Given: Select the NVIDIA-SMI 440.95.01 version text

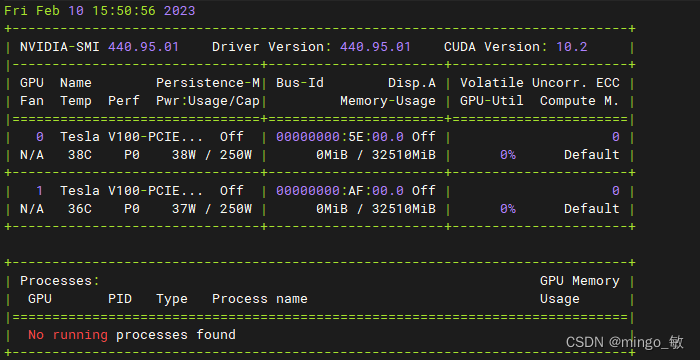Looking at the screenshot, I should [x=99, y=47].
